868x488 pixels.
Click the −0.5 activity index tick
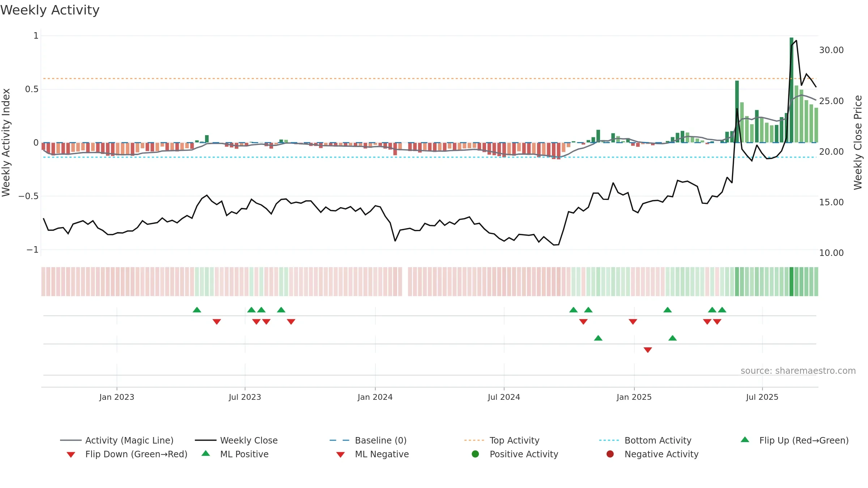click(x=28, y=196)
